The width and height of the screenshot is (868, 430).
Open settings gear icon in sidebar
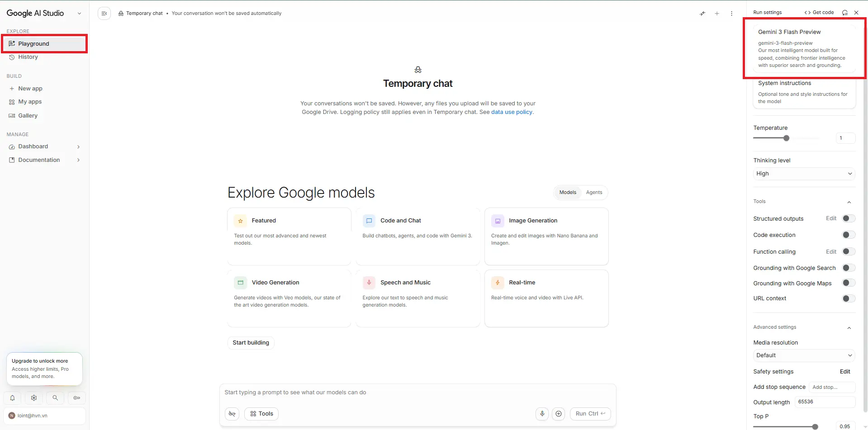point(34,398)
